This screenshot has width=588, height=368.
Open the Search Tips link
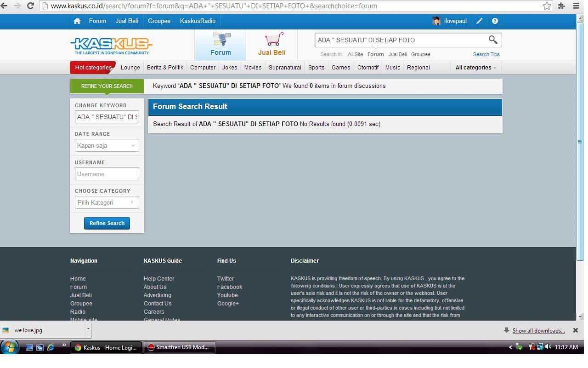point(486,54)
